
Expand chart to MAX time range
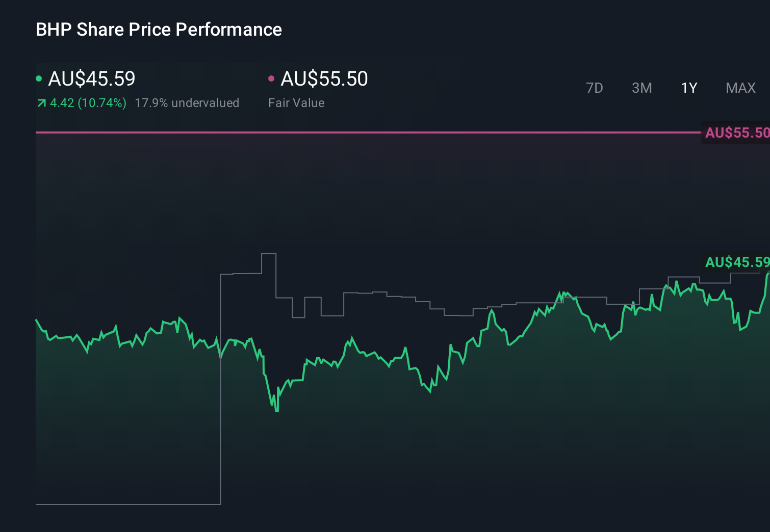(x=740, y=88)
